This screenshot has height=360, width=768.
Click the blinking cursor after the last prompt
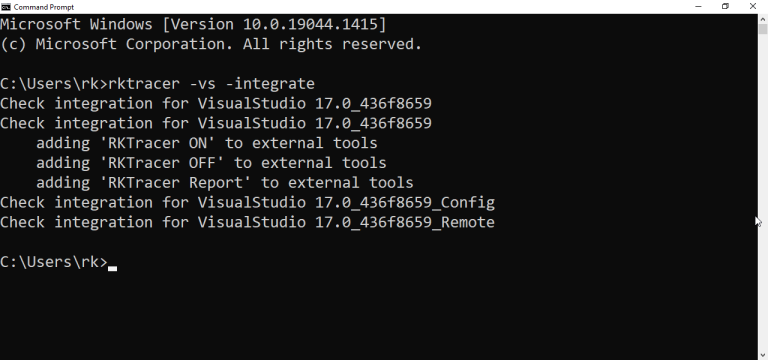click(113, 268)
